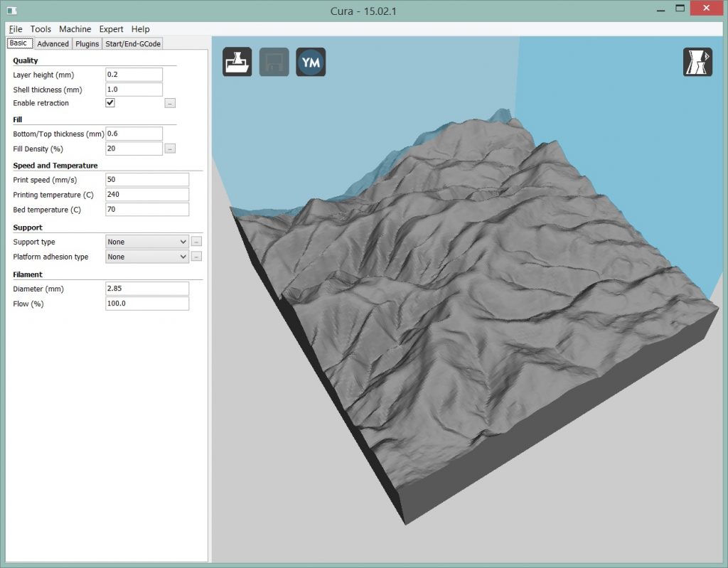Switch to the Plugins tab

pyautogui.click(x=87, y=44)
